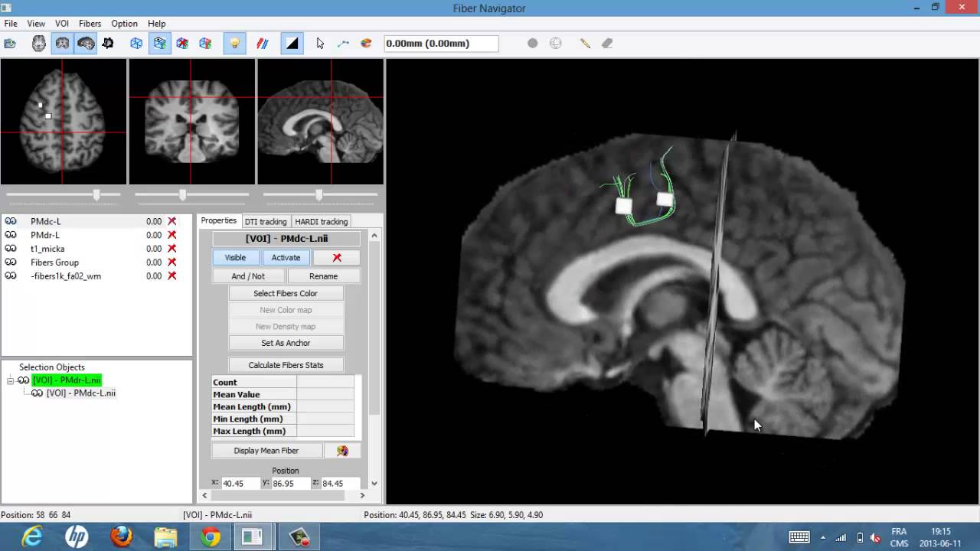Collapse the [VOI] - PMdr-L.nii tree node

(x=10, y=380)
